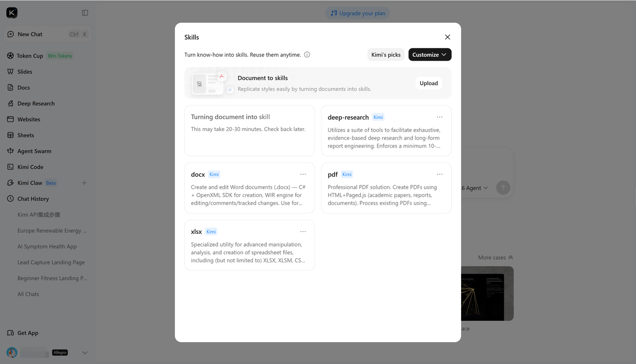Click the user avatar
The image size is (636, 364).
[12, 353]
